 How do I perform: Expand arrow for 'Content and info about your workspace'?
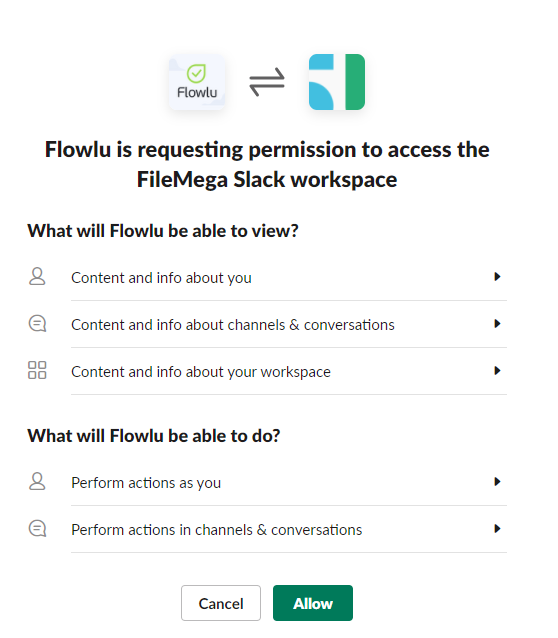497,371
